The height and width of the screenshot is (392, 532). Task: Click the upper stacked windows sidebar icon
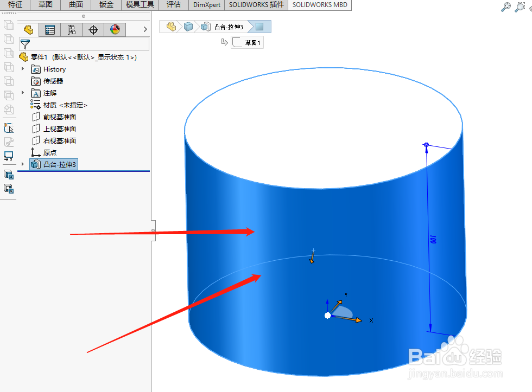(x=9, y=175)
